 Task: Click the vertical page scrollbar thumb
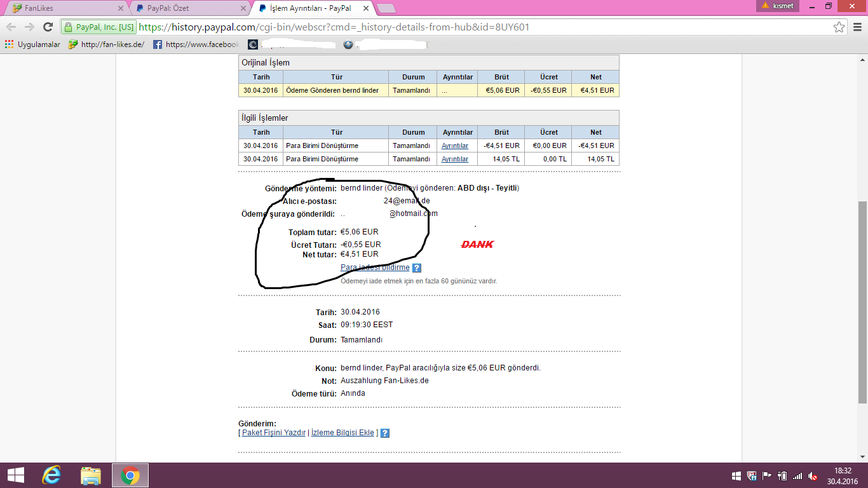pos(862,302)
